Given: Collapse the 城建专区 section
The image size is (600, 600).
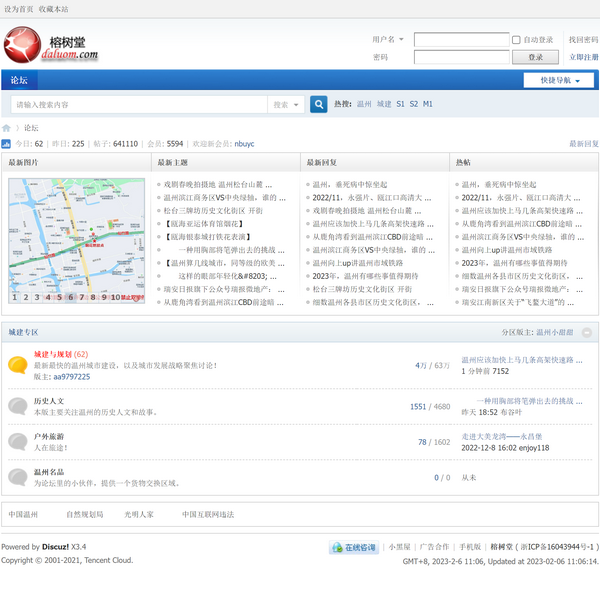Looking at the screenshot, I should (x=587, y=332).
